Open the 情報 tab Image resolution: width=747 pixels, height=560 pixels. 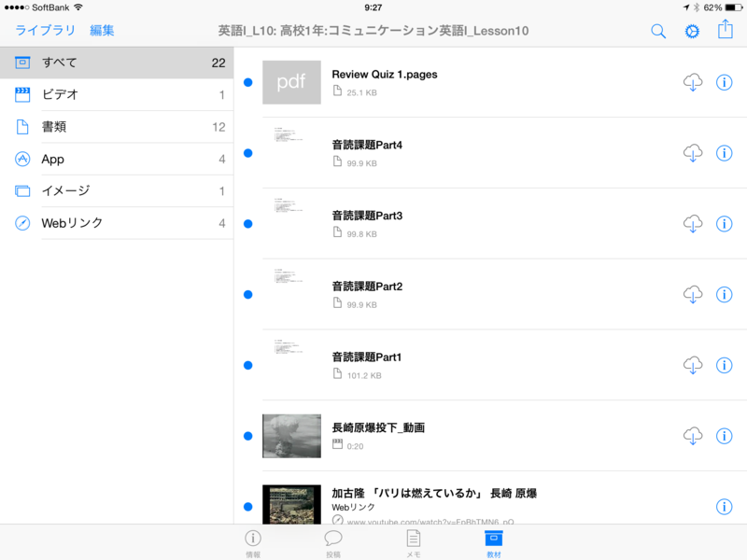[253, 544]
